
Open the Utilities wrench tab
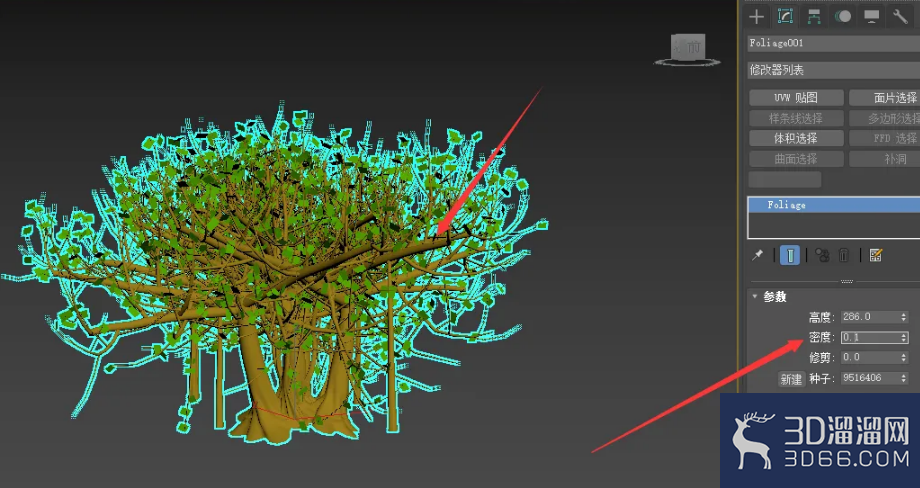[900, 17]
